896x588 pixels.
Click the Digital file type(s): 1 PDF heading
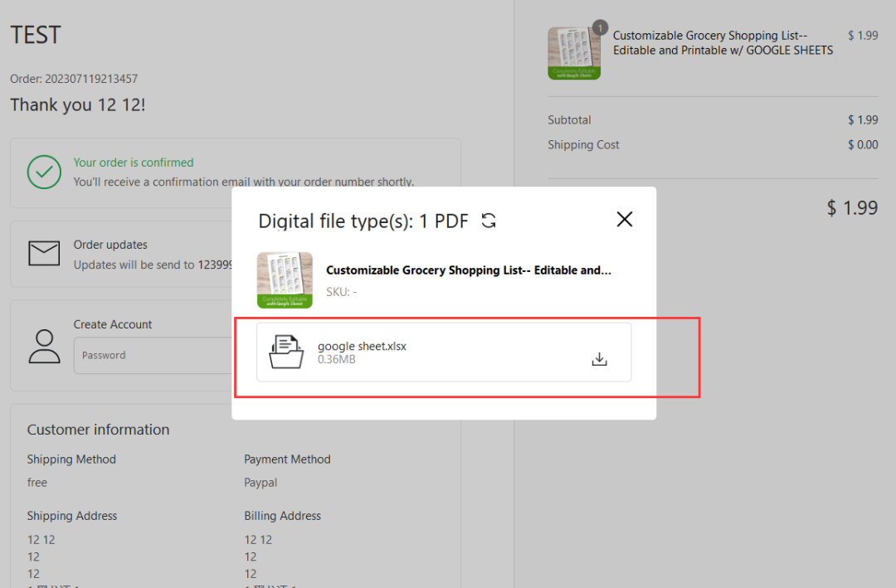pos(363,221)
